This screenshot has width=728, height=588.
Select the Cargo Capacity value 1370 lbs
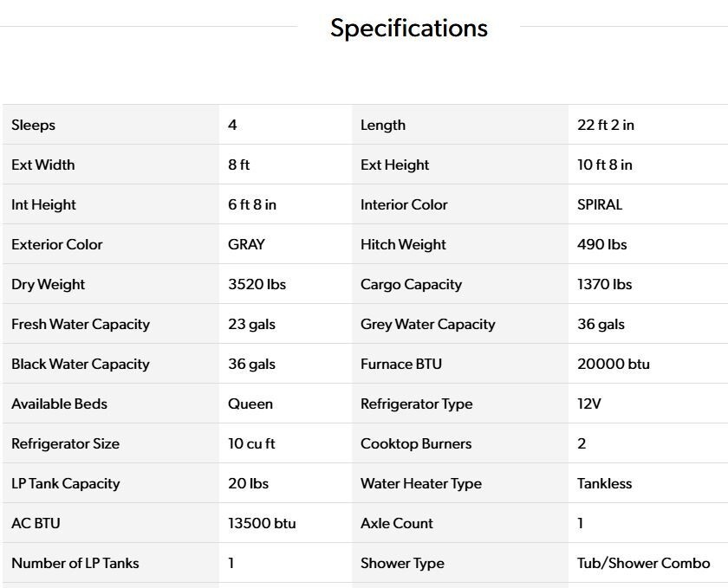pos(604,284)
